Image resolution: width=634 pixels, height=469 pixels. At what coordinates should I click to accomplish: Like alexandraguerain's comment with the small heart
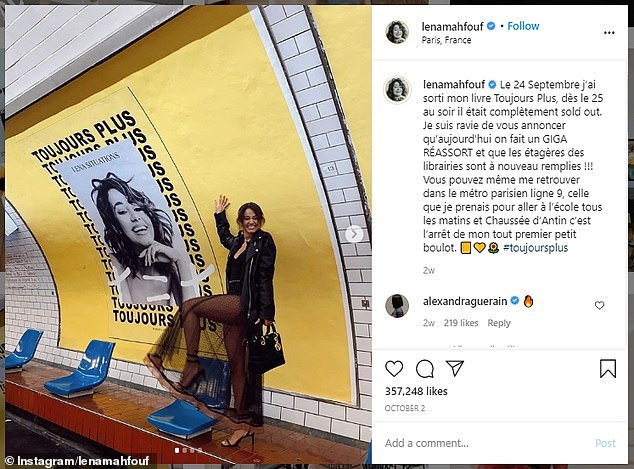pyautogui.click(x=599, y=305)
